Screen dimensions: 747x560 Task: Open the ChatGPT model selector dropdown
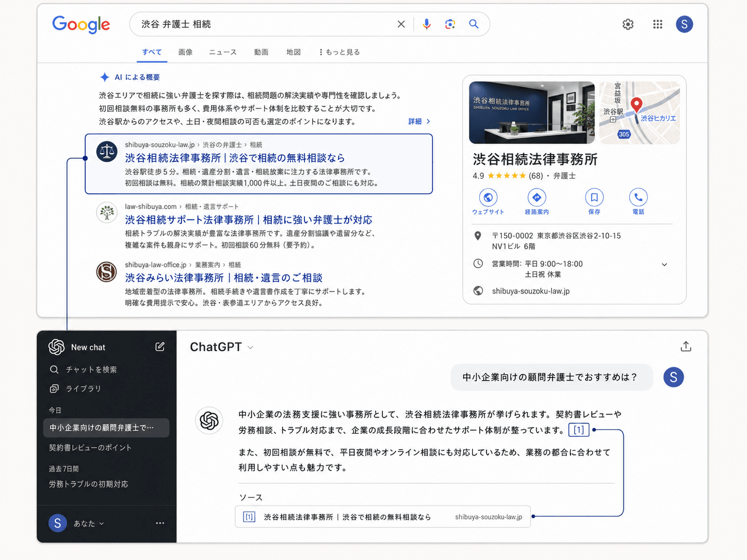coord(222,347)
